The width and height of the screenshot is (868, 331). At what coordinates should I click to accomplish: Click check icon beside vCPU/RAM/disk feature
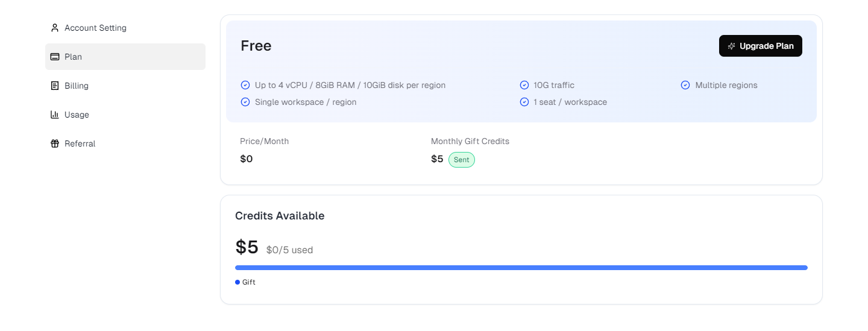point(245,85)
